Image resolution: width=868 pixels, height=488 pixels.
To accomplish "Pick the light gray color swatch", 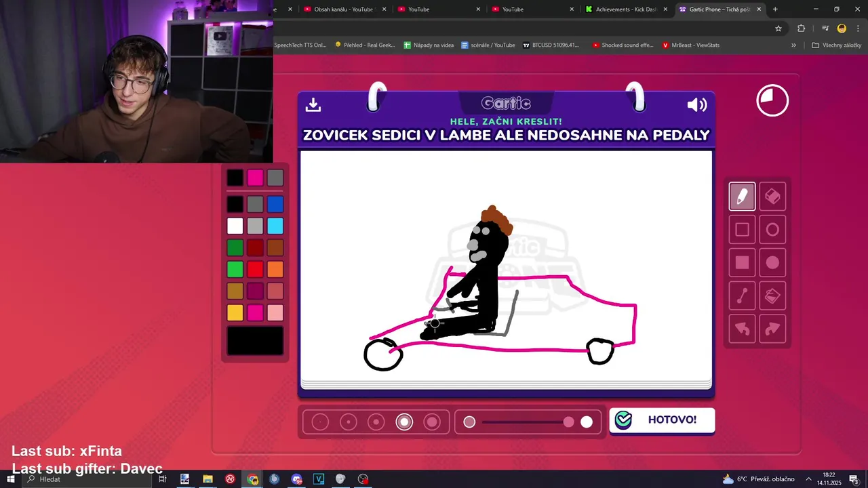I will 255,226.
